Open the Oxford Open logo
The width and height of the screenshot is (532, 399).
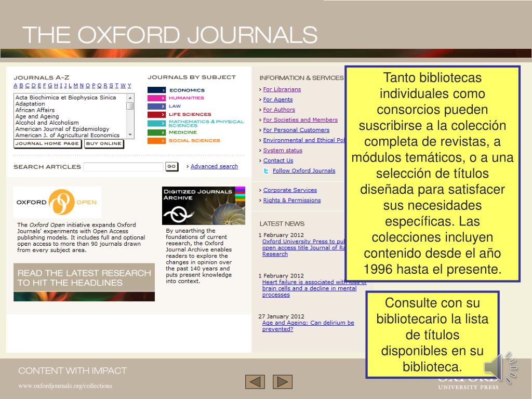(57, 202)
